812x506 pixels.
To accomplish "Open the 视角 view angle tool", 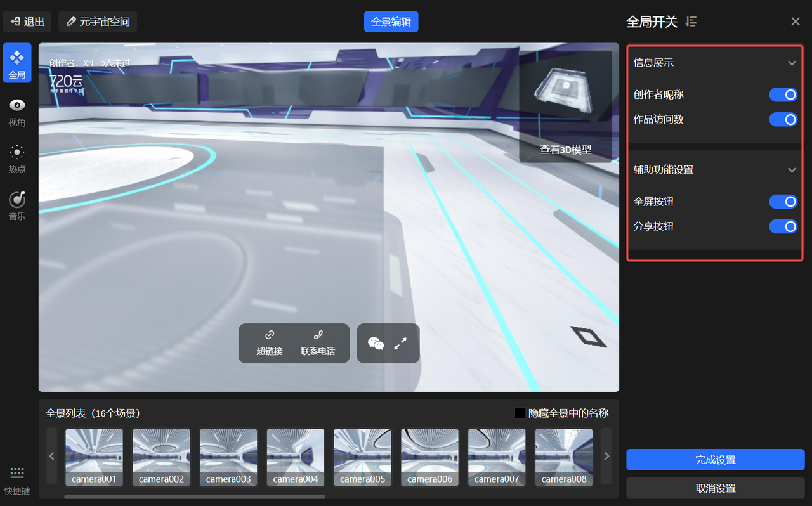I will coord(17,112).
